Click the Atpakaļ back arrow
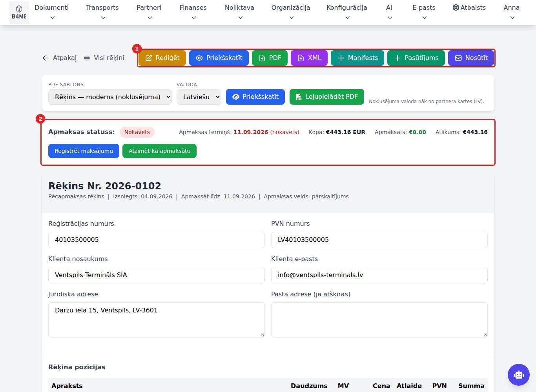 [x=59, y=58]
